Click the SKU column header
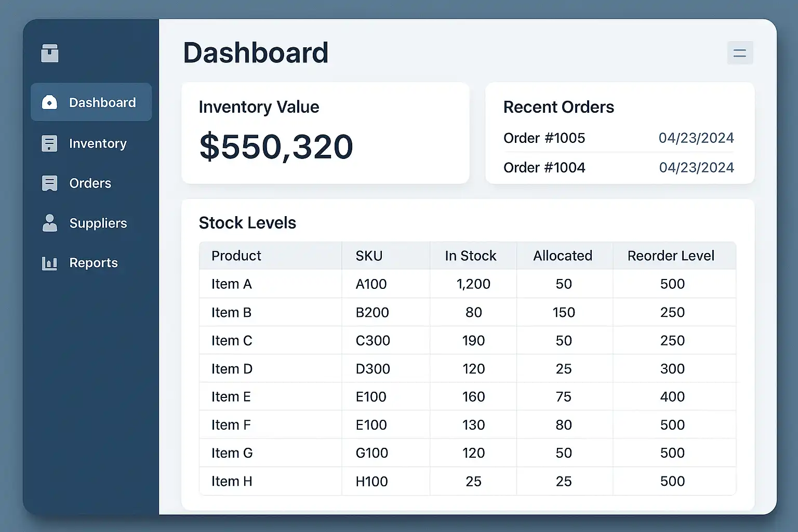Viewport: 798px width, 532px height. pos(369,256)
